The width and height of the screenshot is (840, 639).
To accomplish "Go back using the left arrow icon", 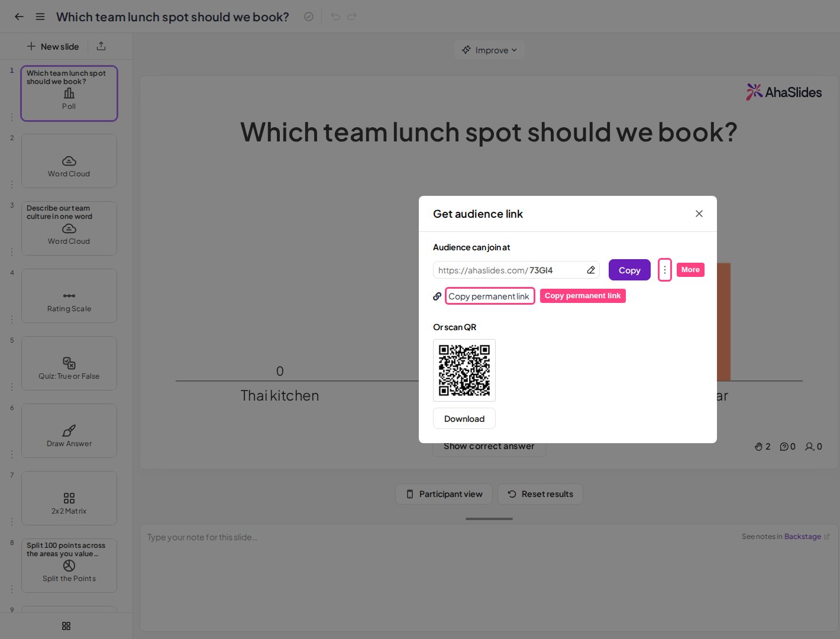I will [19, 17].
